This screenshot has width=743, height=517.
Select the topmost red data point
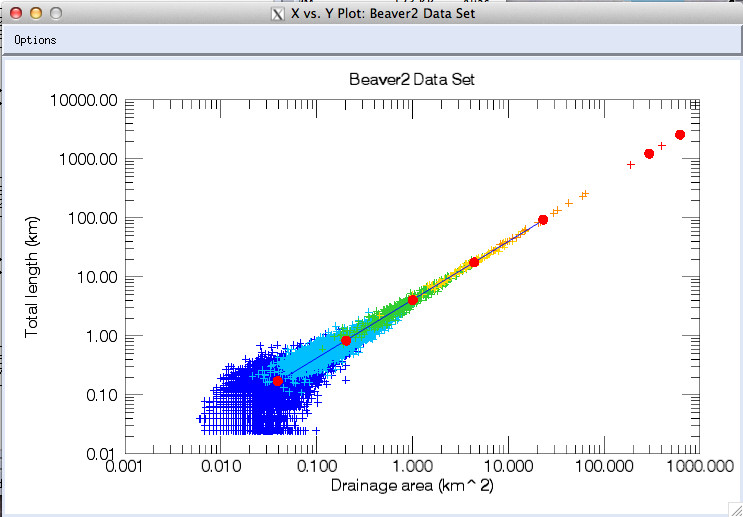[680, 135]
